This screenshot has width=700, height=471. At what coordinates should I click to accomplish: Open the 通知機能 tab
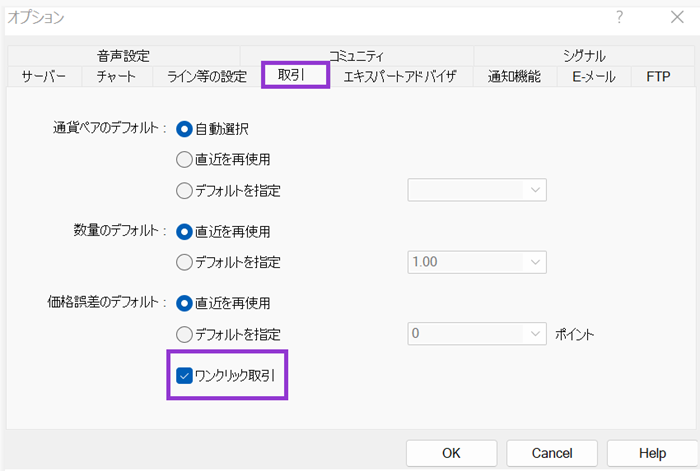[x=514, y=77]
